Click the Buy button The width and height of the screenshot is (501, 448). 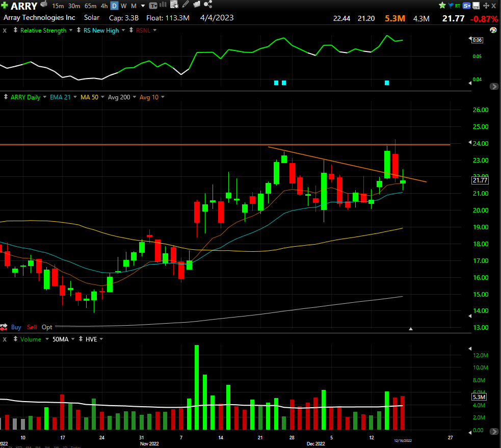[16, 327]
